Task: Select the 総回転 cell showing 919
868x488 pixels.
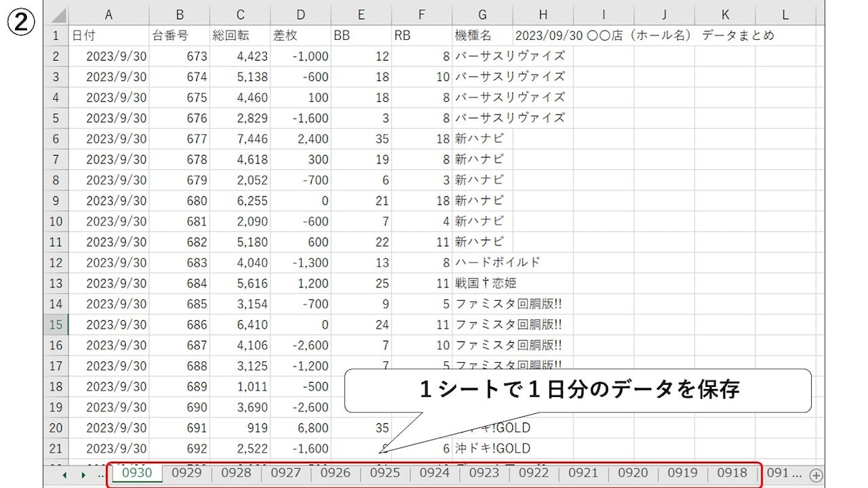Action: point(240,428)
